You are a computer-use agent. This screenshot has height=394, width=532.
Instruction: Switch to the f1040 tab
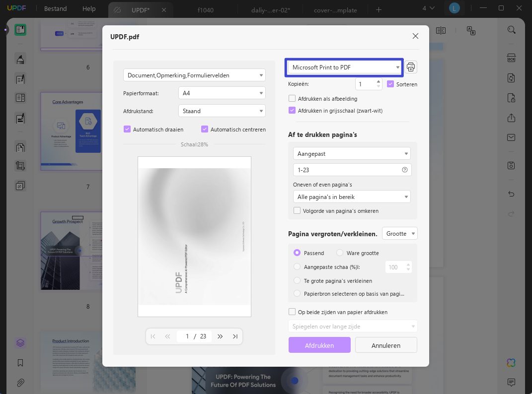point(205,10)
